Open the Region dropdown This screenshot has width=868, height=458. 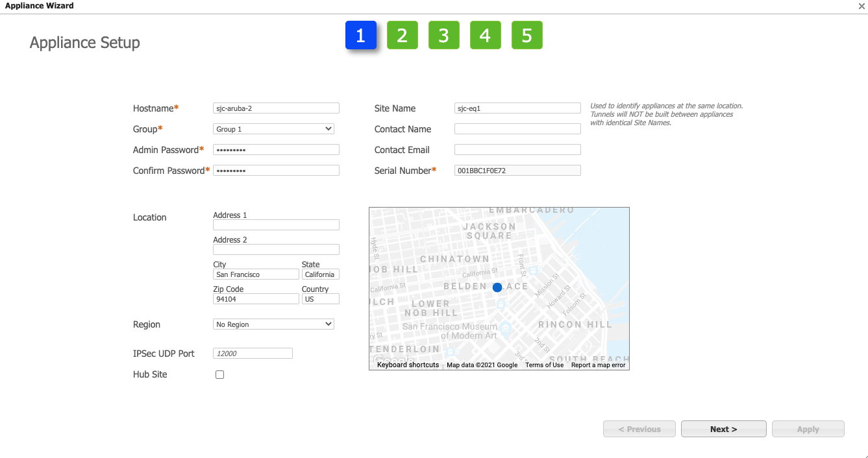pos(273,324)
